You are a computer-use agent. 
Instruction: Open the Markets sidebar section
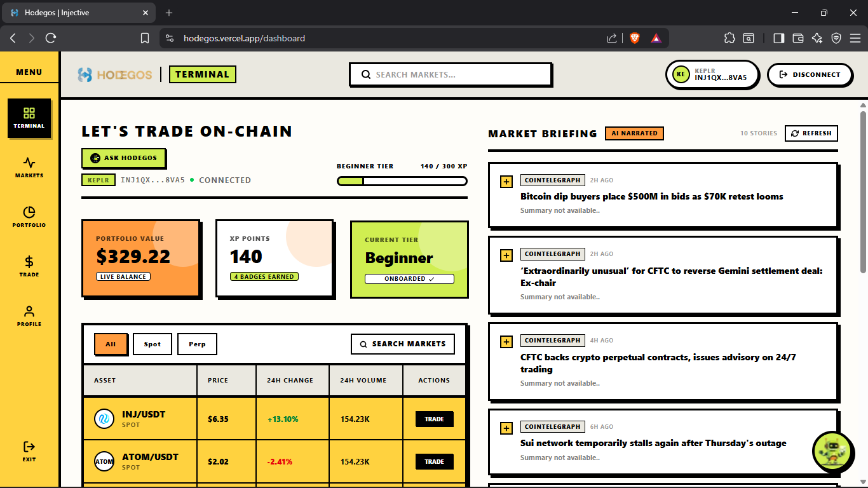coord(29,168)
